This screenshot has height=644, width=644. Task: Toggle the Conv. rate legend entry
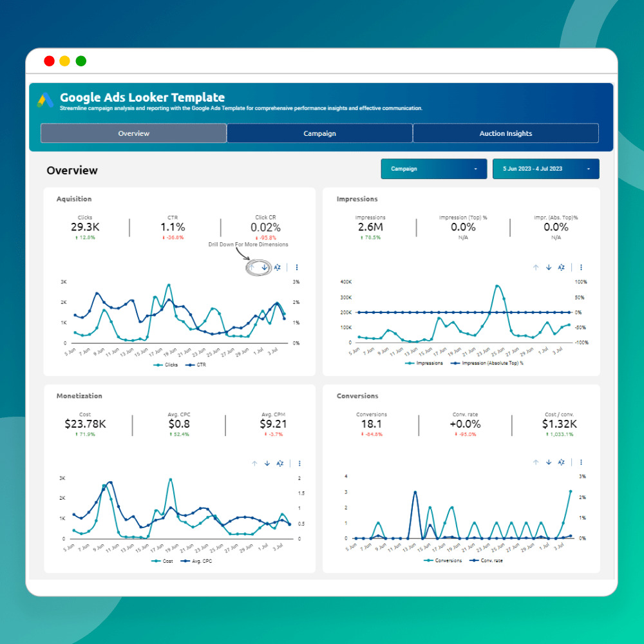click(486, 560)
